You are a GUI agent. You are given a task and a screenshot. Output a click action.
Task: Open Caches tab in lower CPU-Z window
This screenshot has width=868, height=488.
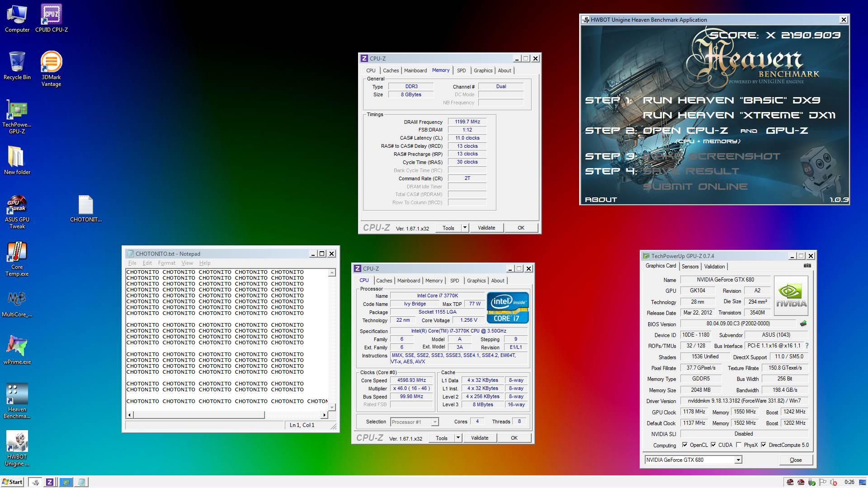point(384,281)
